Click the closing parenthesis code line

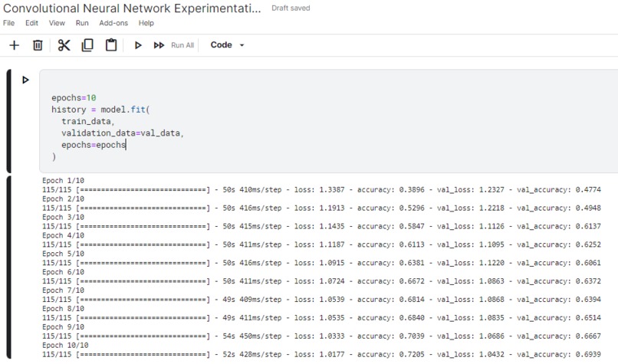tap(54, 157)
